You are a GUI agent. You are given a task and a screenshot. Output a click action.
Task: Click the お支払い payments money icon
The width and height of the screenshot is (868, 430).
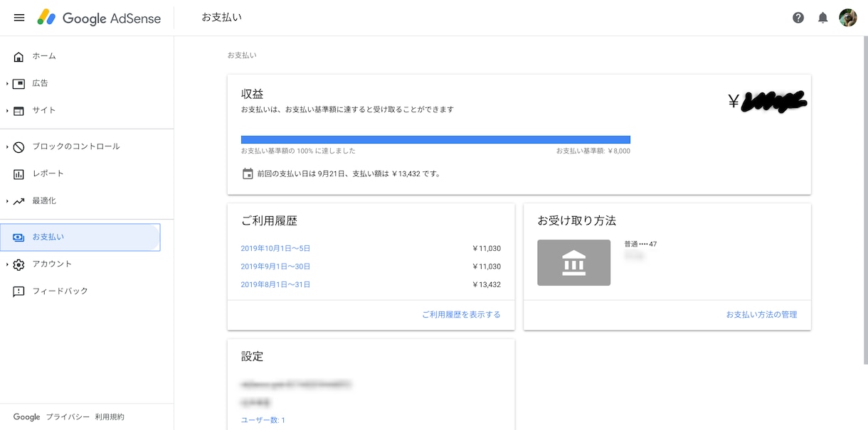[x=19, y=237]
